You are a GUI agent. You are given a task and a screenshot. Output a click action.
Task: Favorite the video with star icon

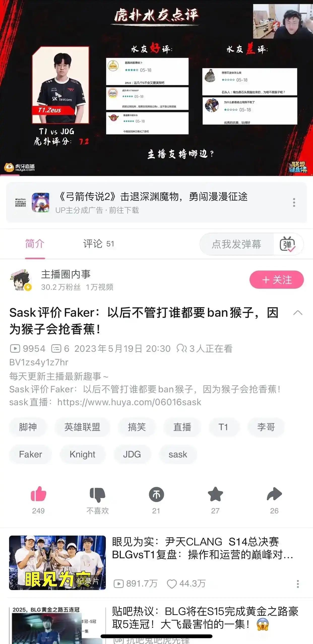click(215, 494)
